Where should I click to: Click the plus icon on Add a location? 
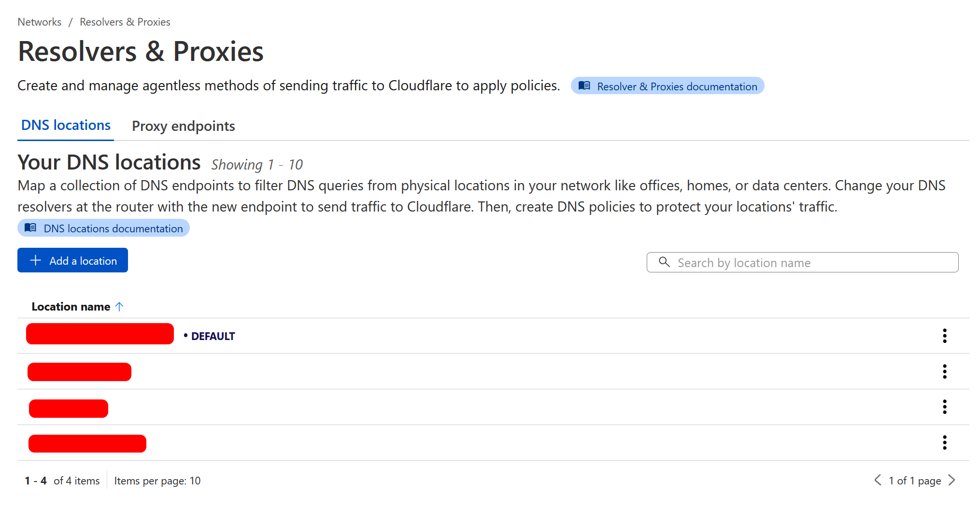(x=36, y=261)
